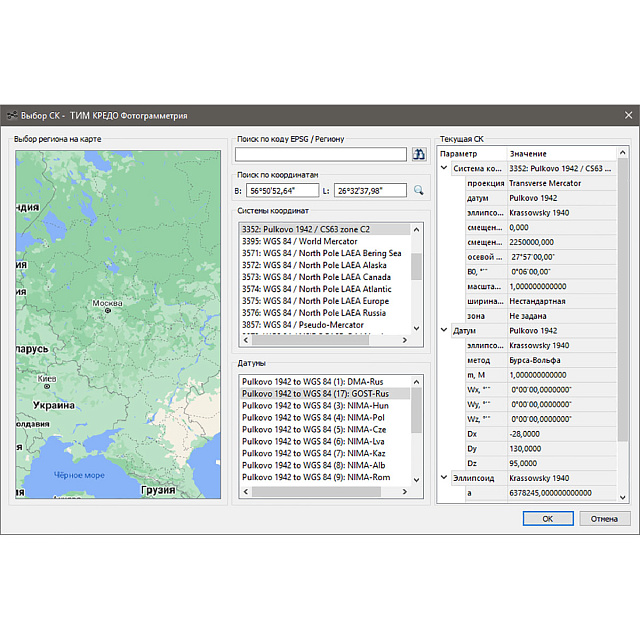
Task: Click the Бурса-Вольфа method value
Action: pyautogui.click(x=535, y=360)
